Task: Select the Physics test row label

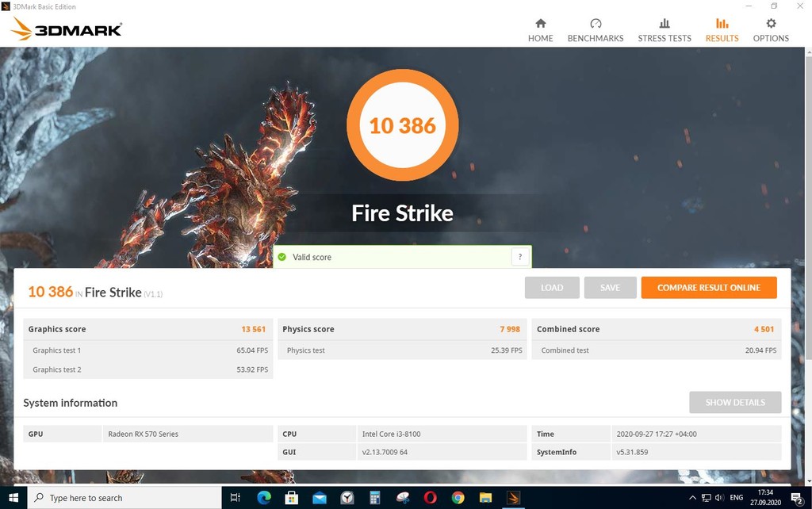Action: pos(305,350)
